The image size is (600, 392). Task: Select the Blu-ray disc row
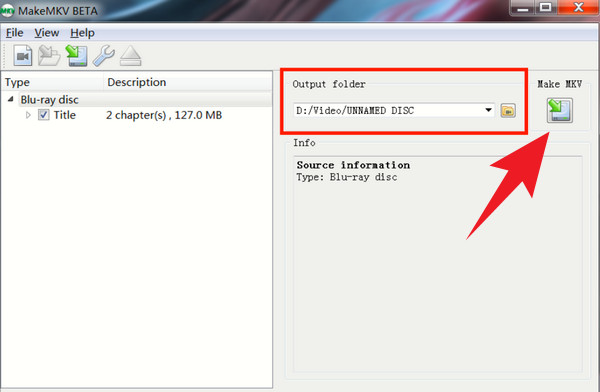(x=138, y=100)
